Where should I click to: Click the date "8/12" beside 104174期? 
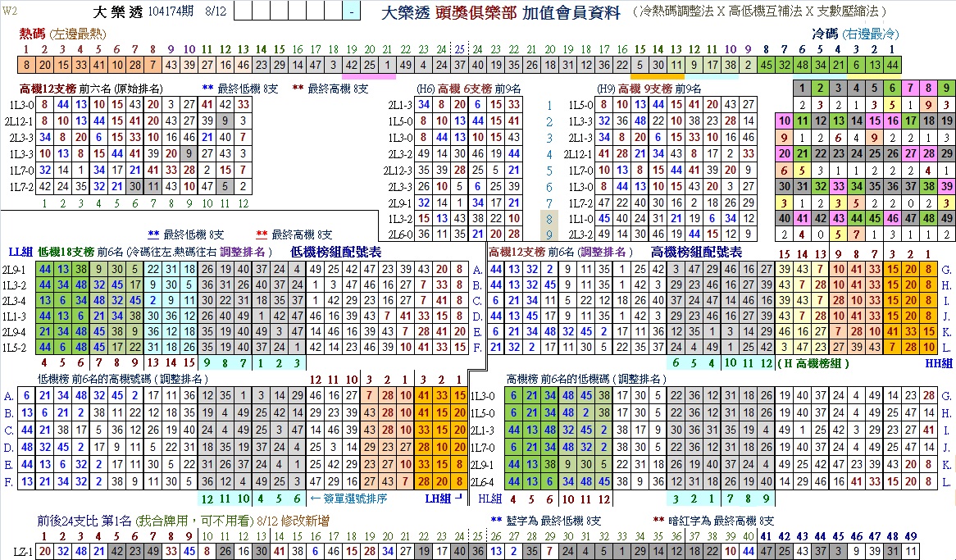216,11
